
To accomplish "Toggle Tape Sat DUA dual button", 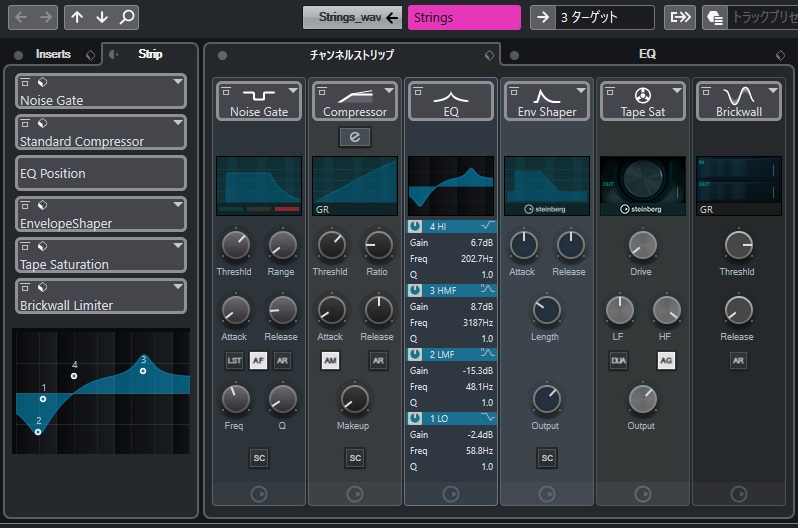I will tap(618, 360).
